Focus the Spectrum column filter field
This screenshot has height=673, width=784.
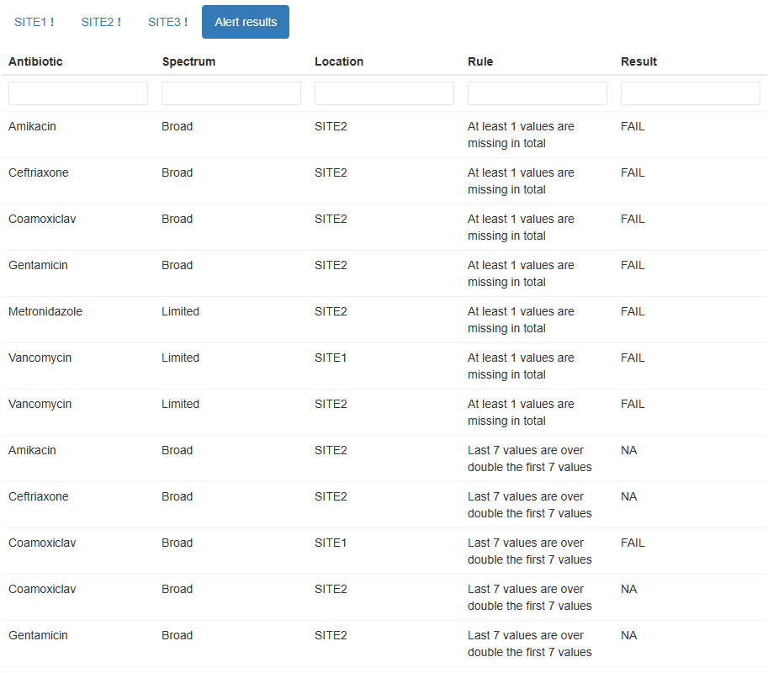click(231, 93)
